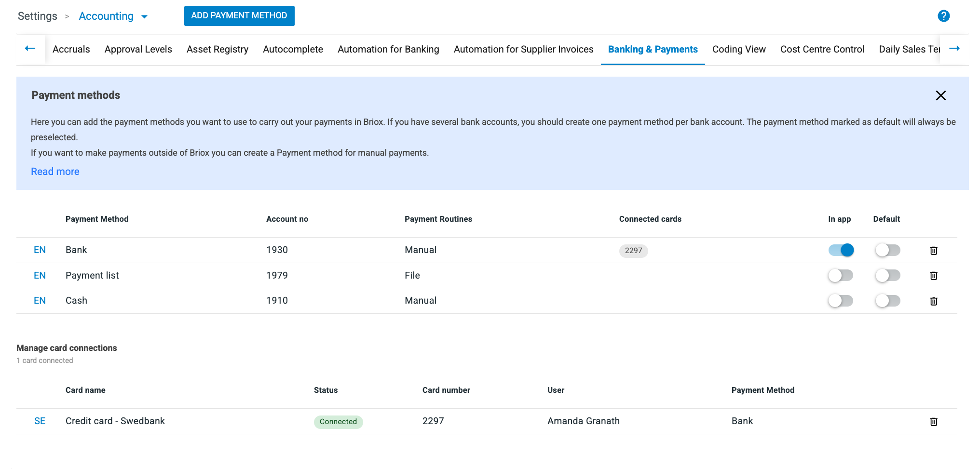Click the 2297 connected card chip
980x469 pixels.
(x=633, y=251)
